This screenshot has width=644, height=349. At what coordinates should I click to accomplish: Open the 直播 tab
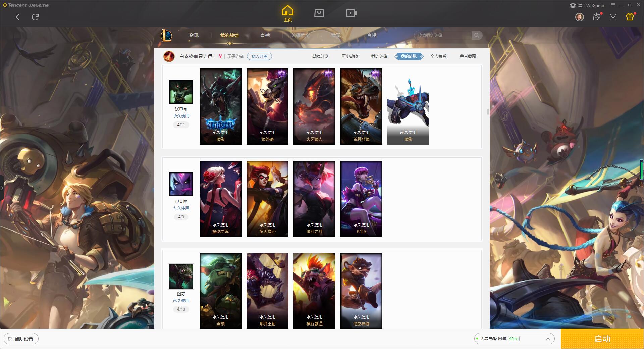pyautogui.click(x=265, y=35)
